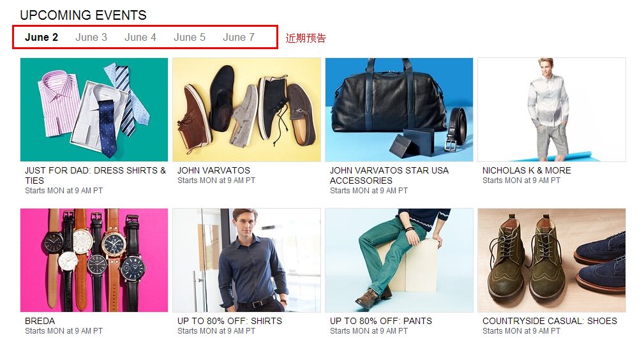Viewport: 644px width, 340px height.
Task: Click start time under Nicholas K & More
Action: click(x=521, y=181)
